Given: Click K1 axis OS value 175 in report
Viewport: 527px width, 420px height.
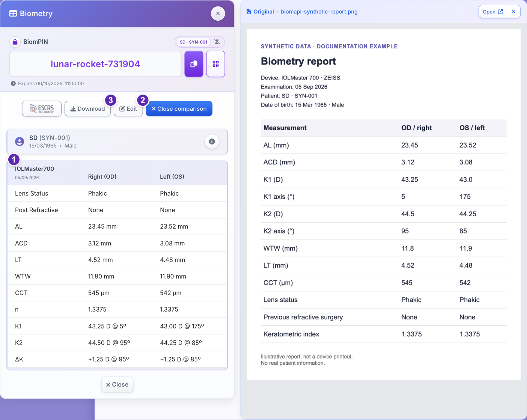Looking at the screenshot, I should (x=465, y=197).
